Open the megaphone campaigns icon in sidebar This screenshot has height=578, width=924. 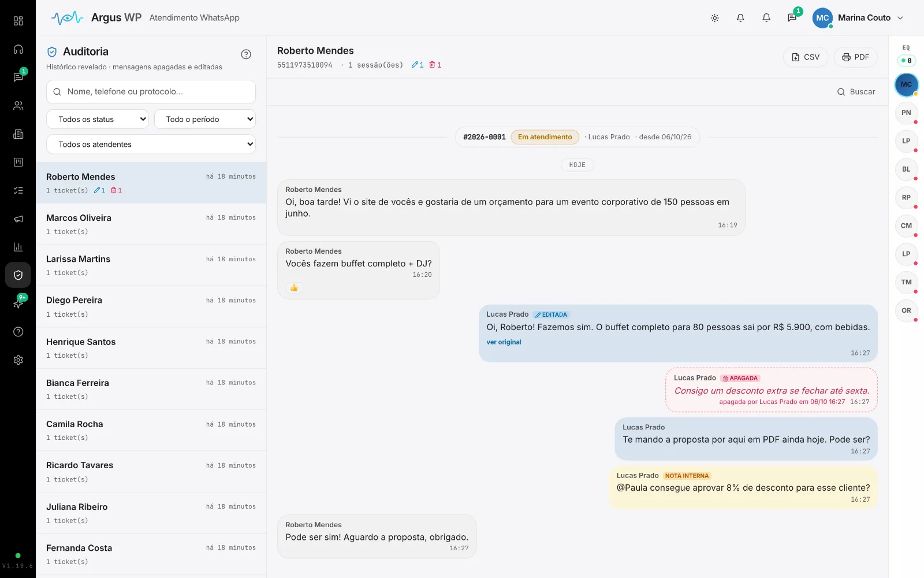(x=18, y=218)
